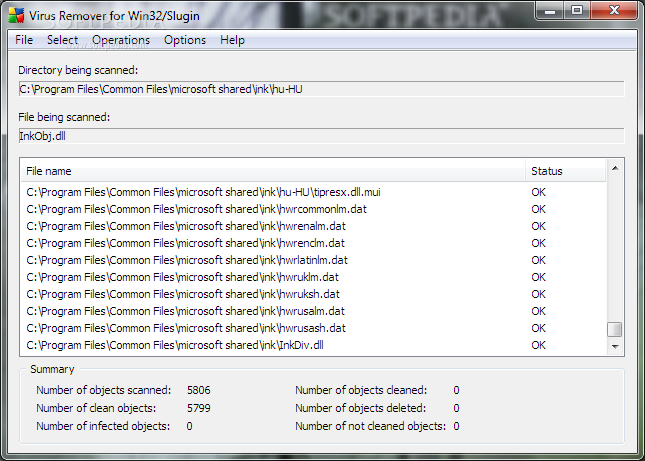Select the tipresx.dll.mui row

point(313,192)
